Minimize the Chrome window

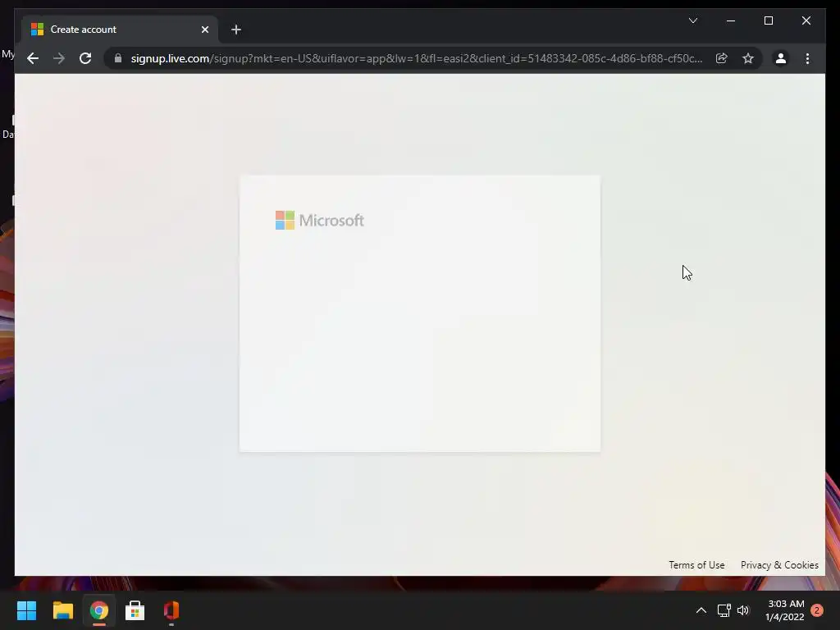pyautogui.click(x=731, y=21)
